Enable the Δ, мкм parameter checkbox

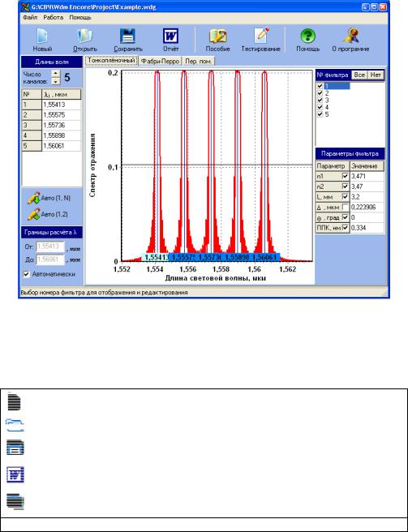point(346,207)
